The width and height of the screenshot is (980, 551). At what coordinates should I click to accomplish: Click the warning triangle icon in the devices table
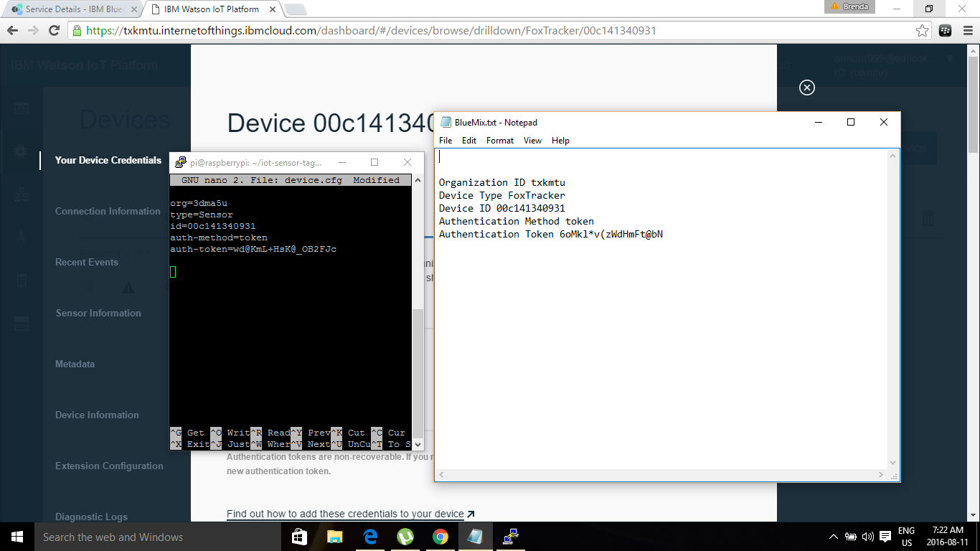[128, 288]
